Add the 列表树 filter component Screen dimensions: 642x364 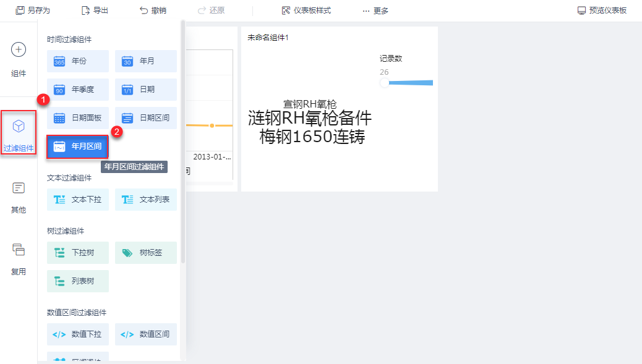pyautogui.click(x=78, y=281)
